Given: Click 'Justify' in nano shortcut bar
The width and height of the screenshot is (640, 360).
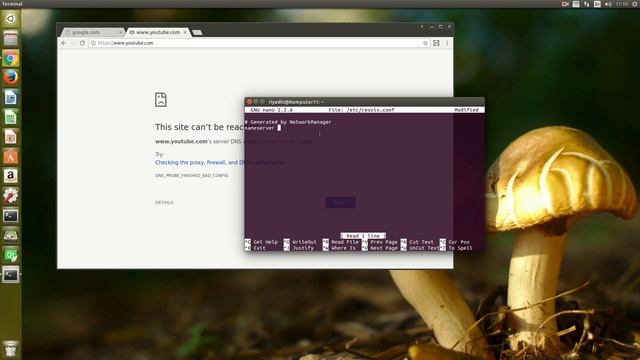Looking at the screenshot, I should [x=303, y=248].
